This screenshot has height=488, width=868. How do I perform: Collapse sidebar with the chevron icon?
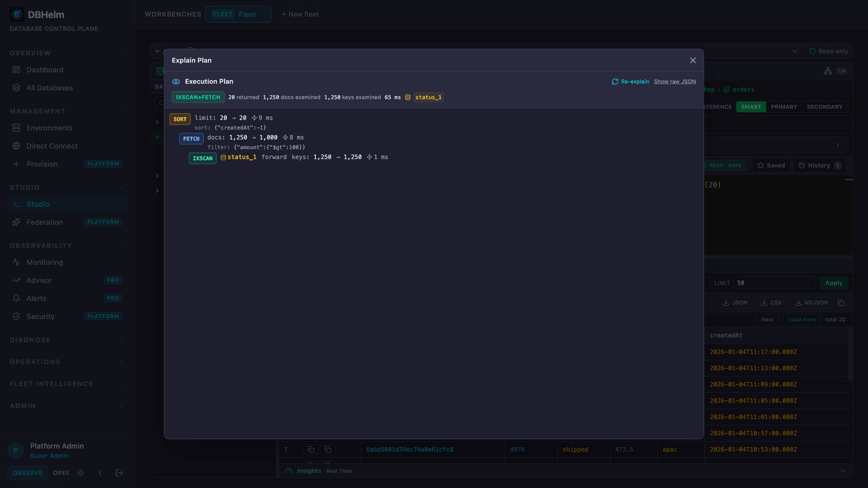tap(100, 473)
